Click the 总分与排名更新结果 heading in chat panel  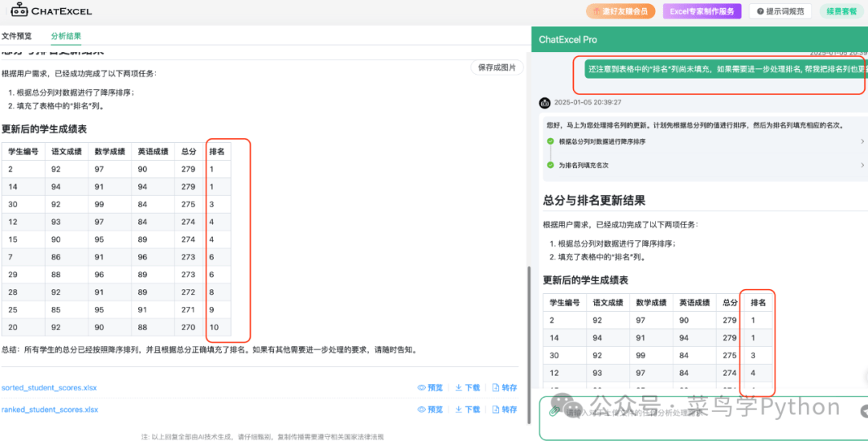594,200
